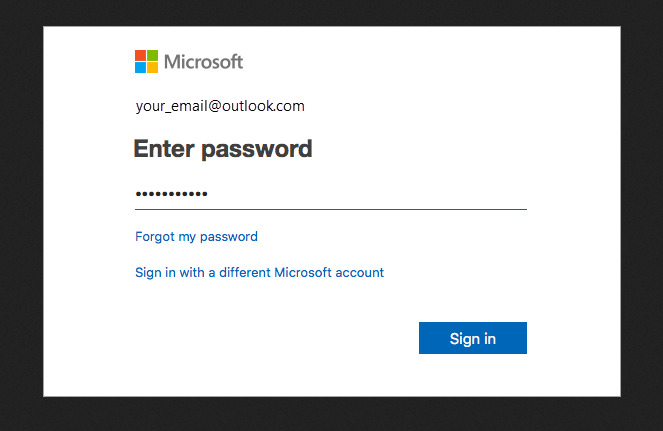This screenshot has width=663, height=431.
Task: Click the dark background outside the sign-in dialog
Action: coord(21,211)
